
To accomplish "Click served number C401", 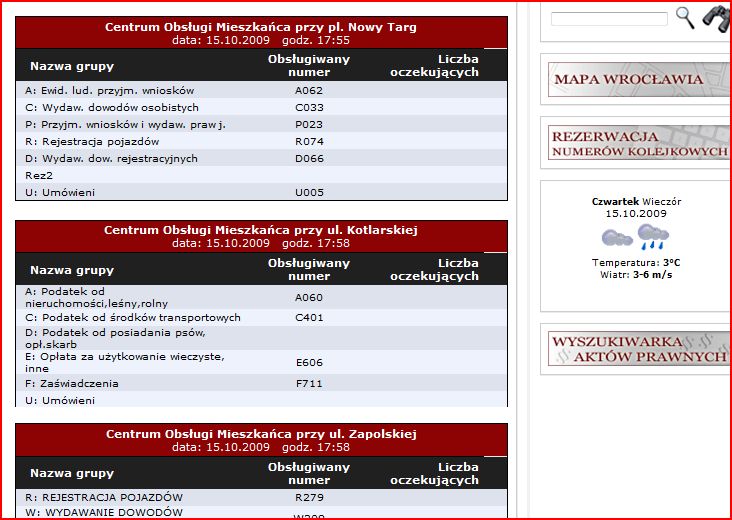I will [x=309, y=317].
